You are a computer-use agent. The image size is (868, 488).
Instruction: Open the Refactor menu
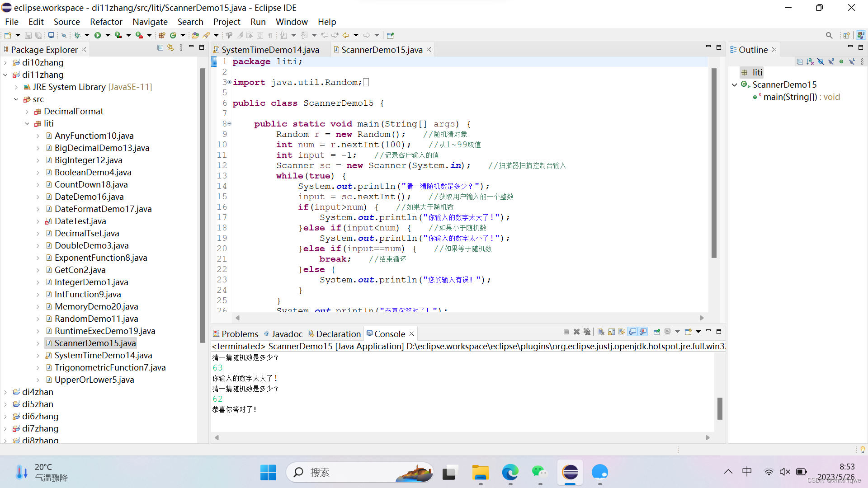click(106, 22)
